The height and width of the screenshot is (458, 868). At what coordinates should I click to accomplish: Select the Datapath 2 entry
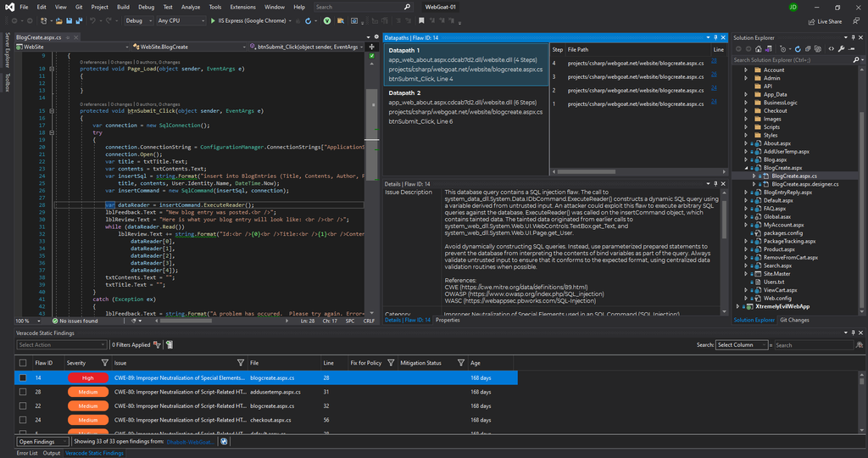click(x=465, y=107)
